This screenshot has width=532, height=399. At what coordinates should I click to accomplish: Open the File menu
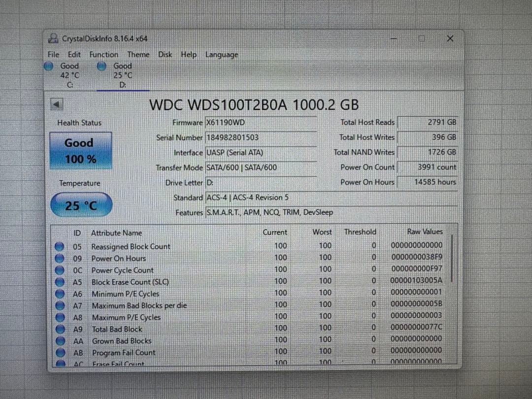point(53,54)
